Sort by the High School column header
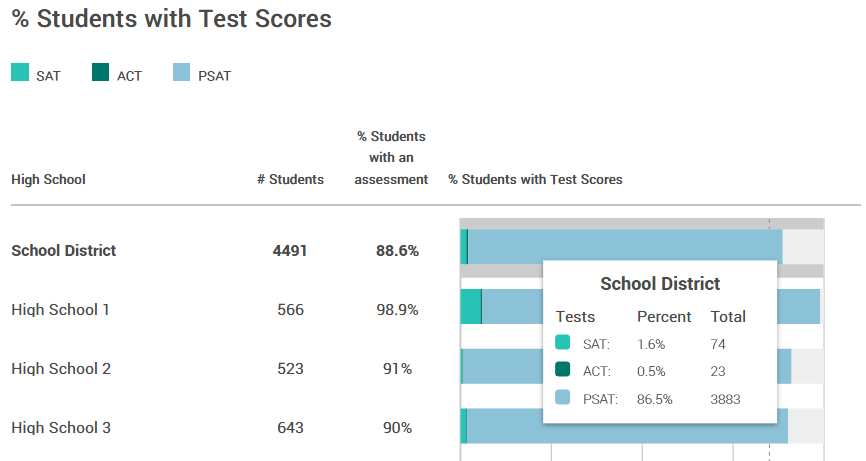The image size is (866, 461). click(48, 180)
